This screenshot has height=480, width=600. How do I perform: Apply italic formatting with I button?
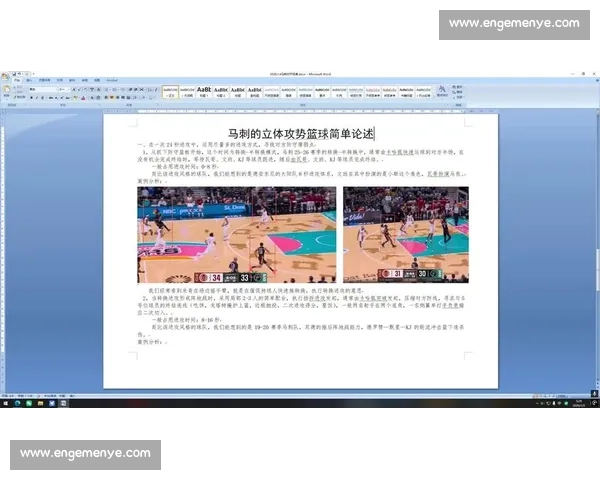pyautogui.click(x=37, y=98)
